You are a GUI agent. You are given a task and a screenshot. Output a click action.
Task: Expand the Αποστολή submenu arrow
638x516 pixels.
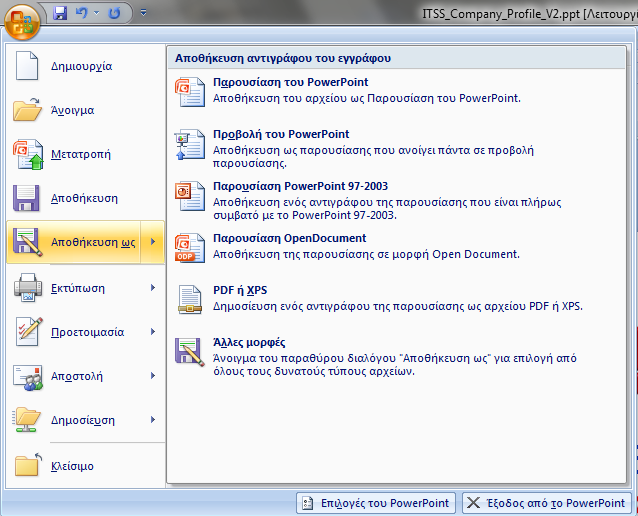153,376
